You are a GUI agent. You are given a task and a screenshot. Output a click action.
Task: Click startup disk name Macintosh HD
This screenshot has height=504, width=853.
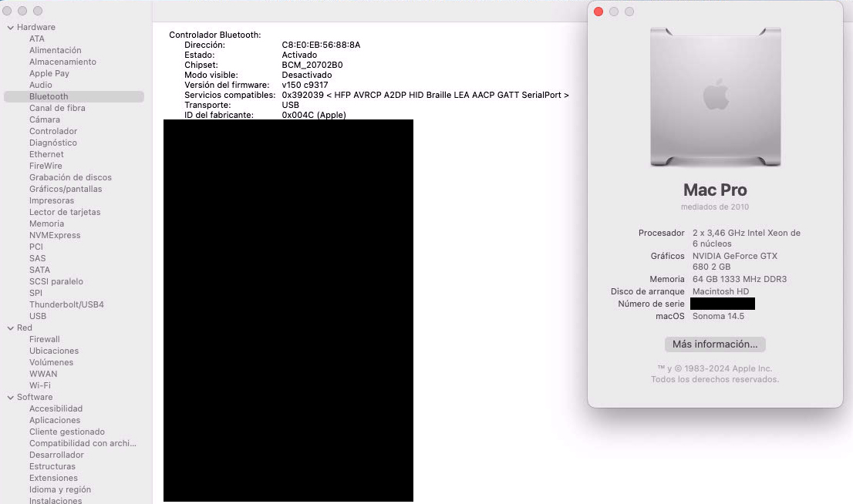(720, 291)
